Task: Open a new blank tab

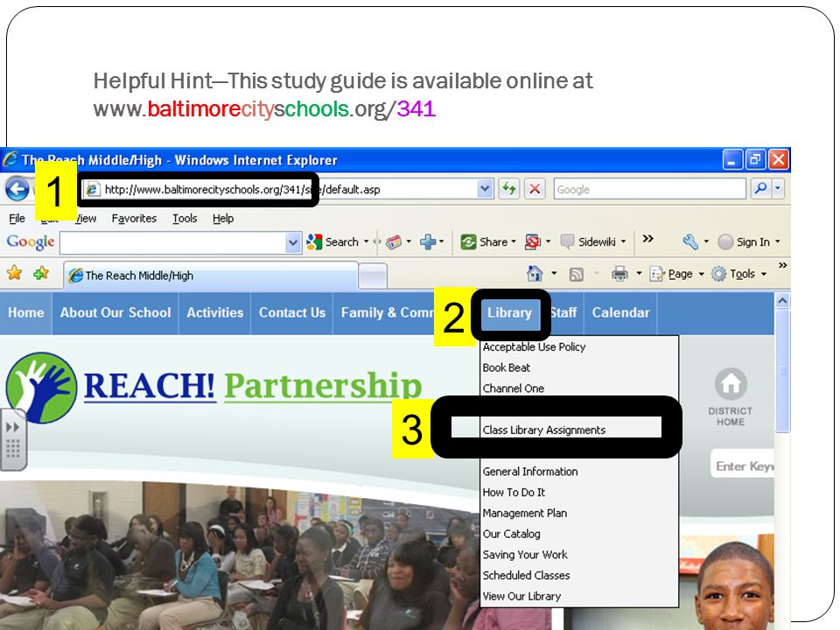Action: 373,276
